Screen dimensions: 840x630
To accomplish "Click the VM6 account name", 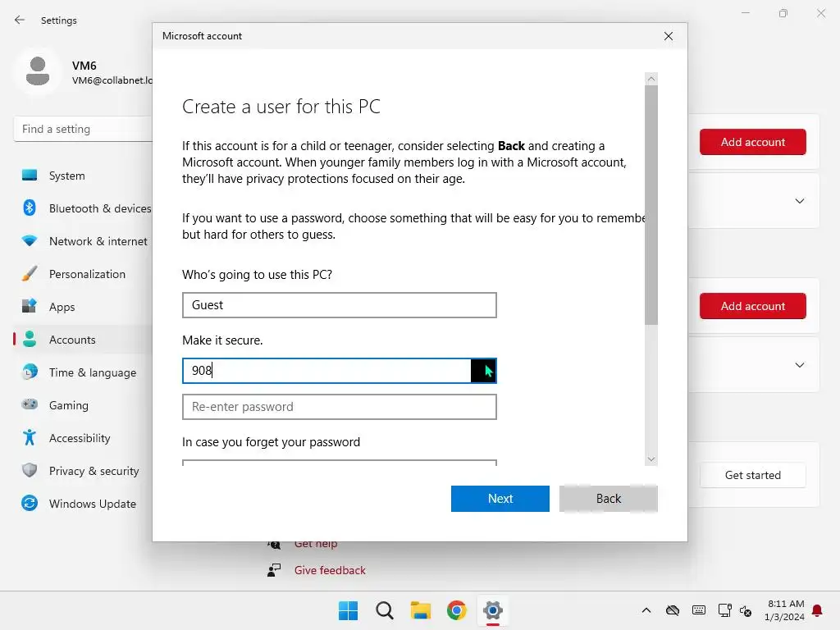I will (x=84, y=66).
